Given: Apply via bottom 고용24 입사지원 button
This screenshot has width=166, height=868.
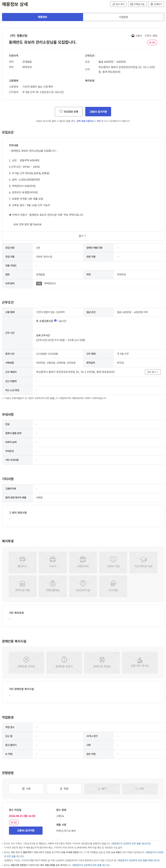Looking at the screenshot, I should tap(26, 830).
